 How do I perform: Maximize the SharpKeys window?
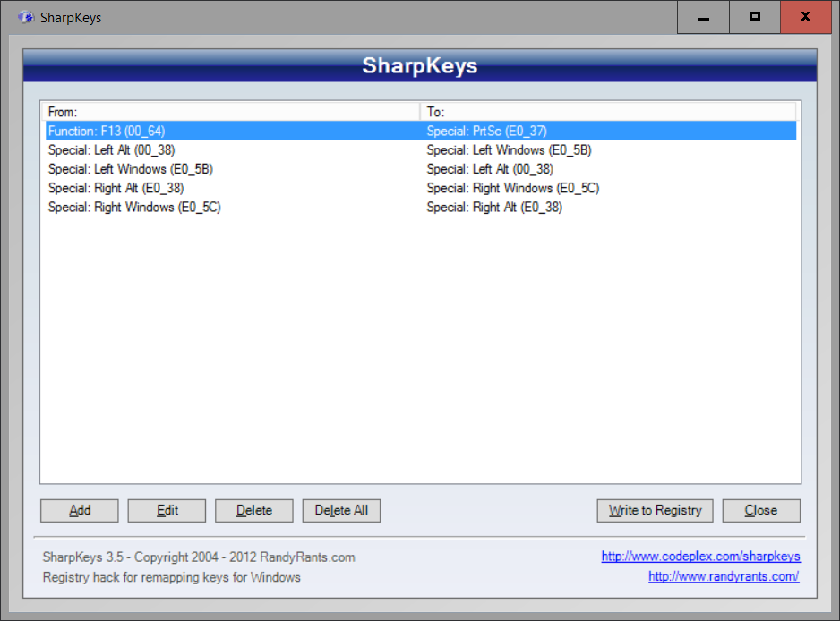pyautogui.click(x=754, y=17)
